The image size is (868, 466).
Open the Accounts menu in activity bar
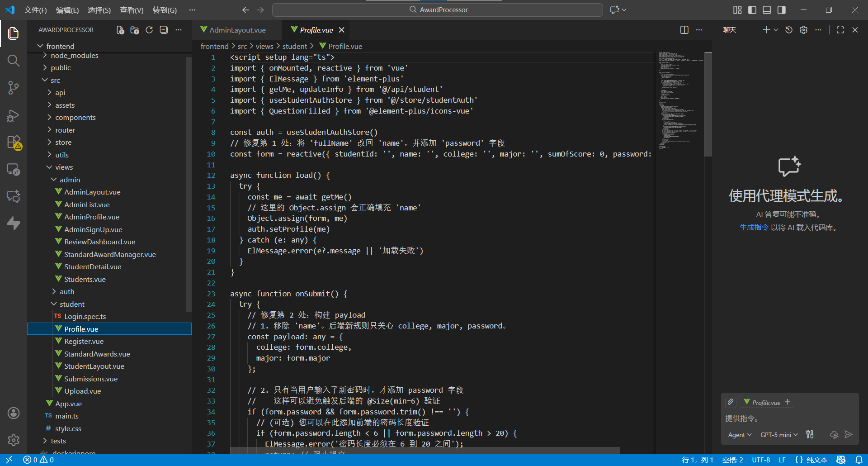(x=14, y=413)
